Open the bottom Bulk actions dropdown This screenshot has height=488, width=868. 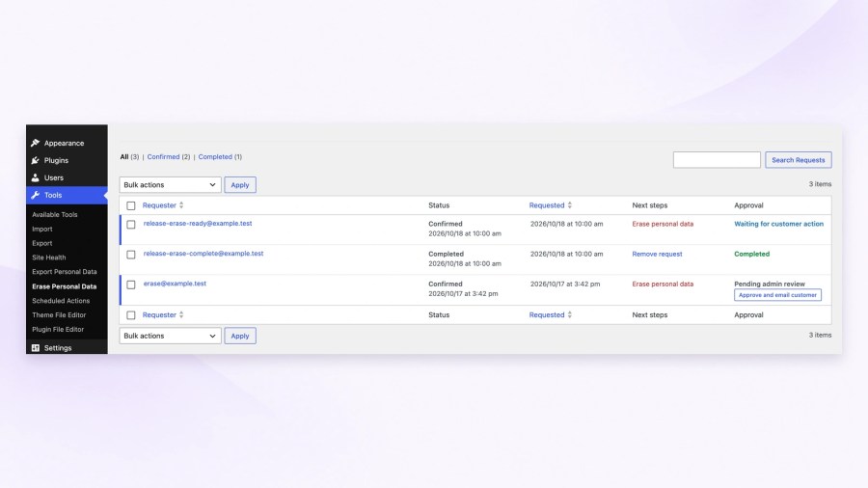170,336
